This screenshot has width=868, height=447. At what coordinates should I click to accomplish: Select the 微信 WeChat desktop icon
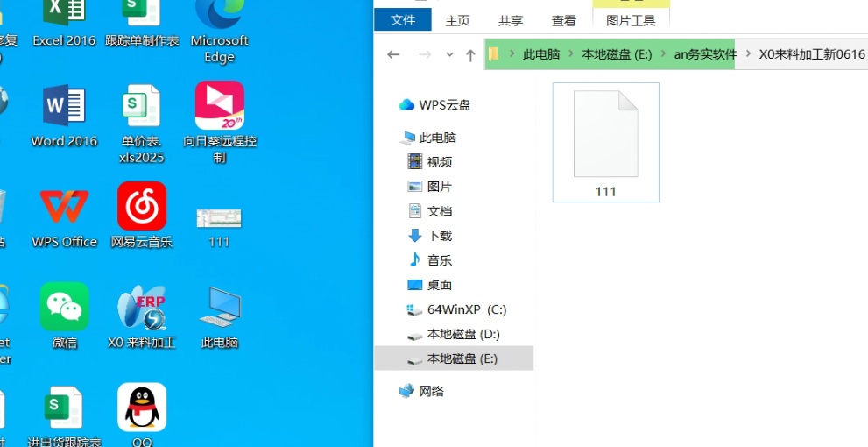tap(64, 316)
